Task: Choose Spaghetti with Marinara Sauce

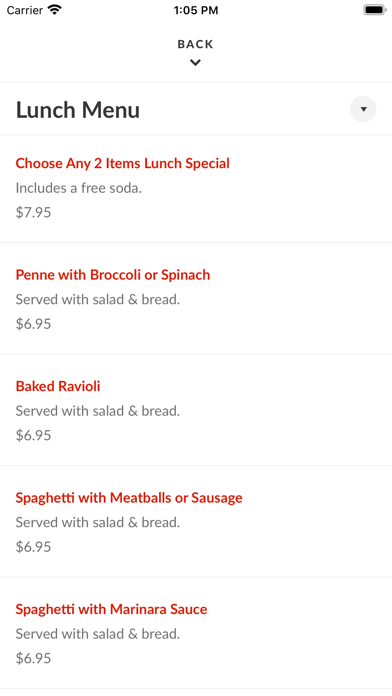Action: (x=111, y=609)
